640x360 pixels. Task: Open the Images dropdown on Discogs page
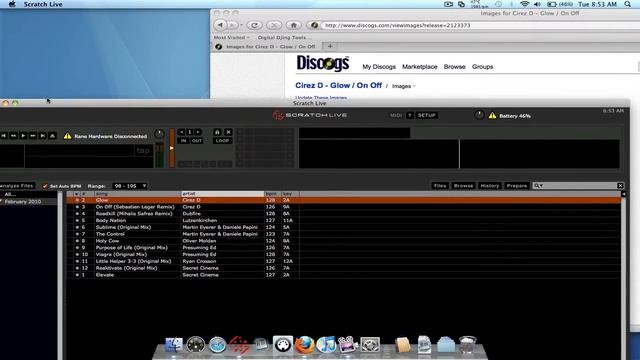pyautogui.click(x=404, y=86)
